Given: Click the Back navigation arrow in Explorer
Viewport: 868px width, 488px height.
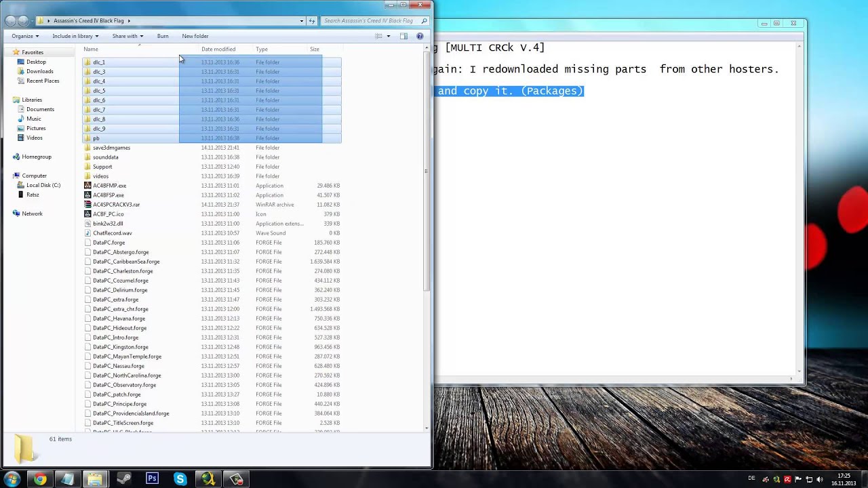Looking at the screenshot, I should coord(9,20).
